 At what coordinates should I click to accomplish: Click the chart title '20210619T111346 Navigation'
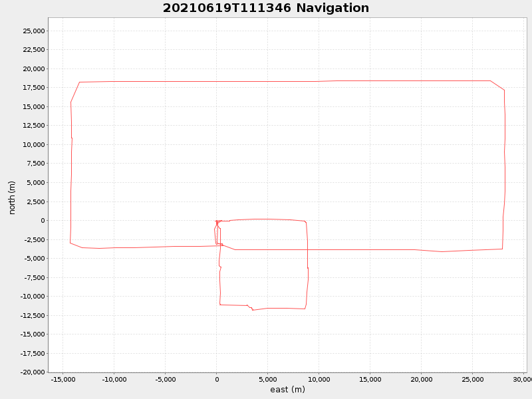pyautogui.click(x=265, y=8)
